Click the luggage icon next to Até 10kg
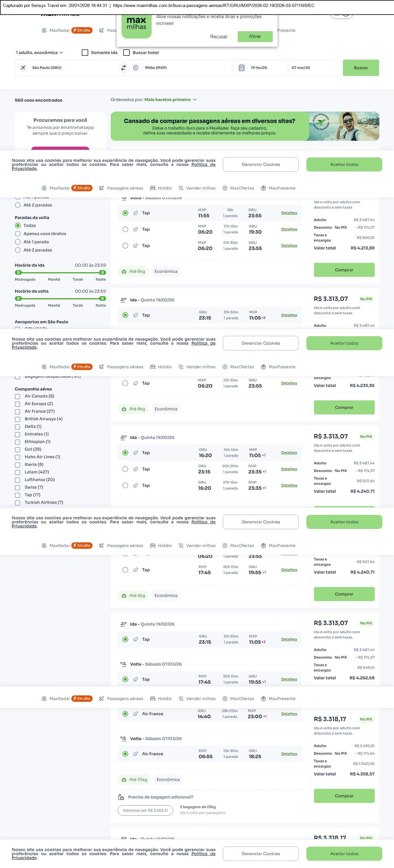 tap(124, 780)
